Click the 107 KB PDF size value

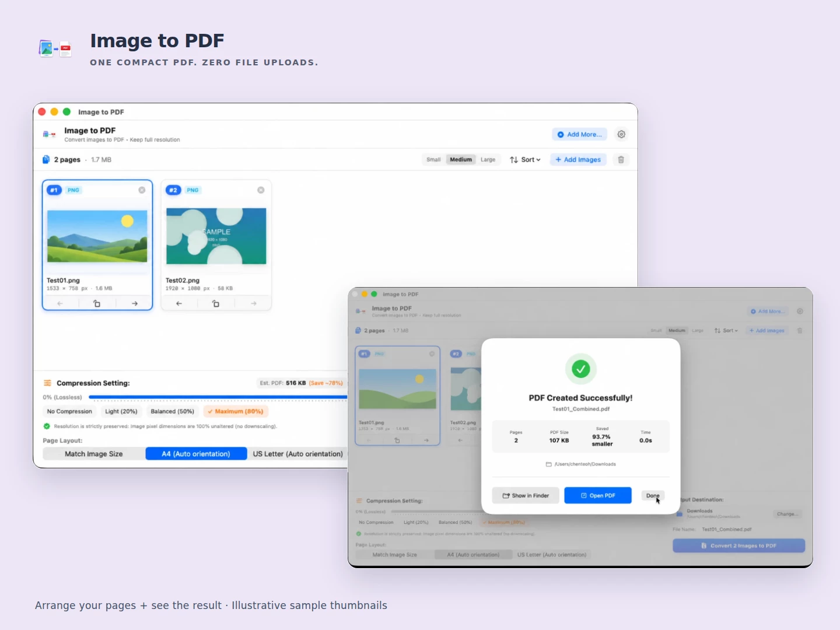[559, 440]
